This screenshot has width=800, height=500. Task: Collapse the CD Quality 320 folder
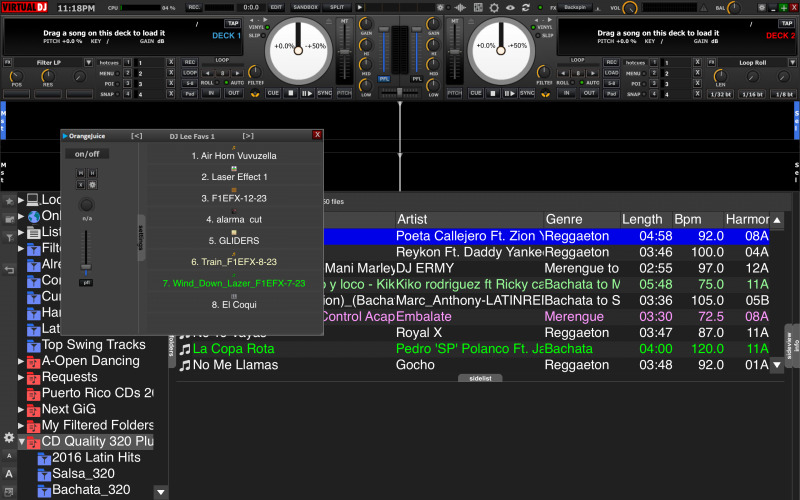21,442
